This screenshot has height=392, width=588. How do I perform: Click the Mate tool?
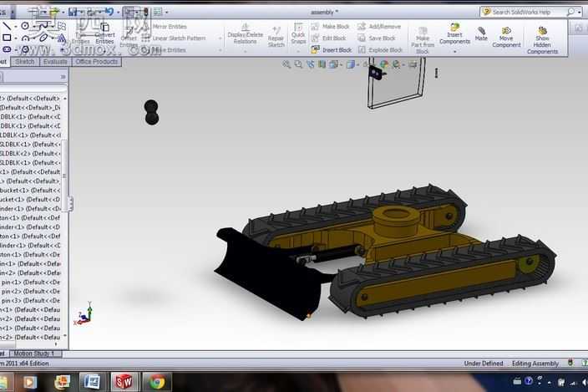pyautogui.click(x=481, y=33)
